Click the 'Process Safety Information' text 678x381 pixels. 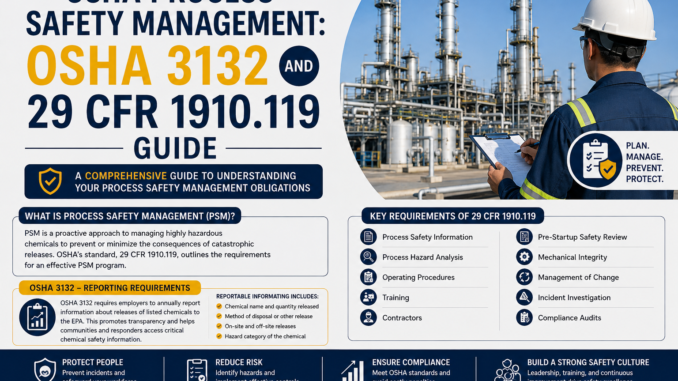pyautogui.click(x=427, y=237)
